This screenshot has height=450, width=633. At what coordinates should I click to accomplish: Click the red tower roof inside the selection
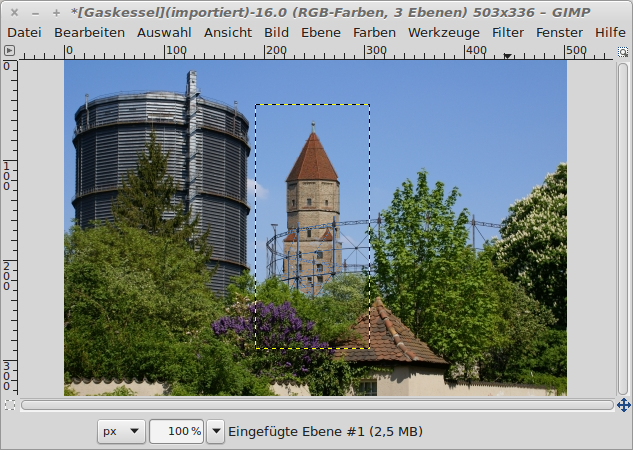click(312, 160)
